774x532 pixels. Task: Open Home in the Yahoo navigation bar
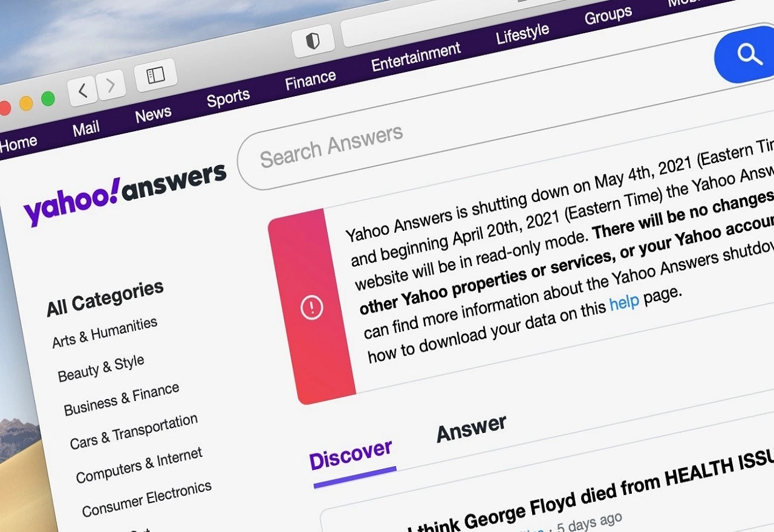tap(18, 143)
